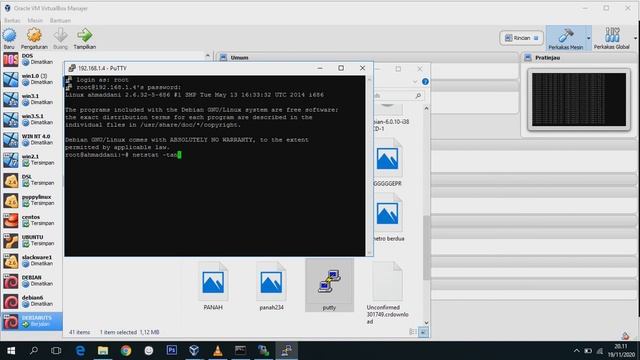Open File Explorer from the taskbar
The width and height of the screenshot is (640, 360).
click(103, 351)
